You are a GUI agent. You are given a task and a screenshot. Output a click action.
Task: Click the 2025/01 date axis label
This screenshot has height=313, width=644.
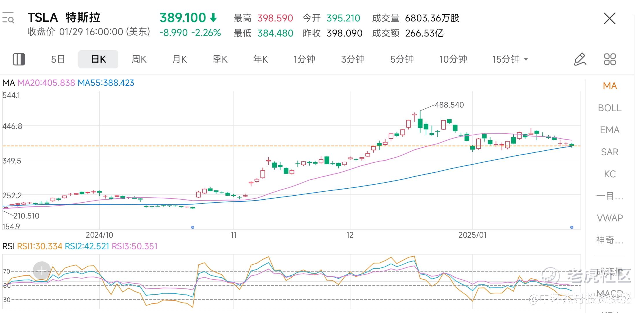pyautogui.click(x=473, y=235)
